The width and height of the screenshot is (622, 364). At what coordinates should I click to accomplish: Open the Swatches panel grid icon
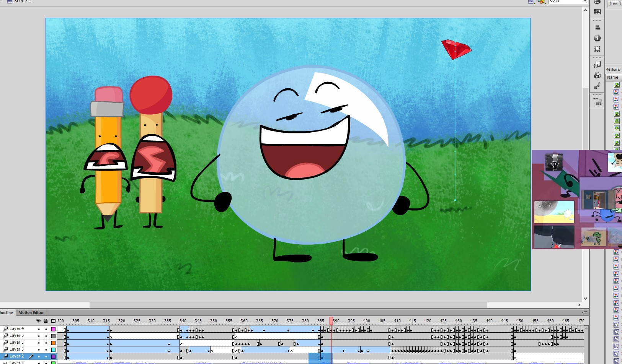(x=597, y=12)
